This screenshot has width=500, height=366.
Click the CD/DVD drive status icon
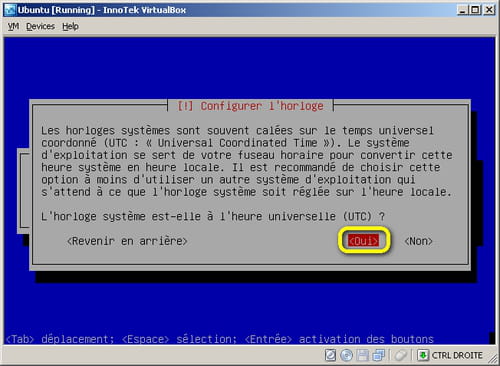346,355
